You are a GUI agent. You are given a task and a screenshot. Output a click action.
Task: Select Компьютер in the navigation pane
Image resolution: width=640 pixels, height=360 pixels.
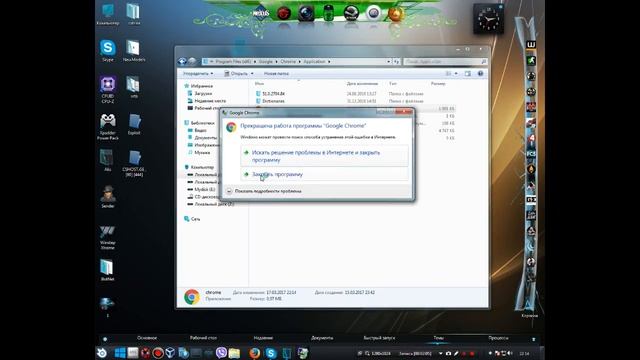[x=202, y=167]
